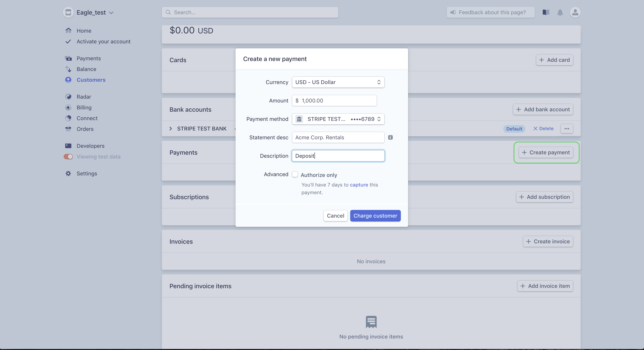Click the Settings gear icon
The image size is (644, 350).
[x=68, y=173]
